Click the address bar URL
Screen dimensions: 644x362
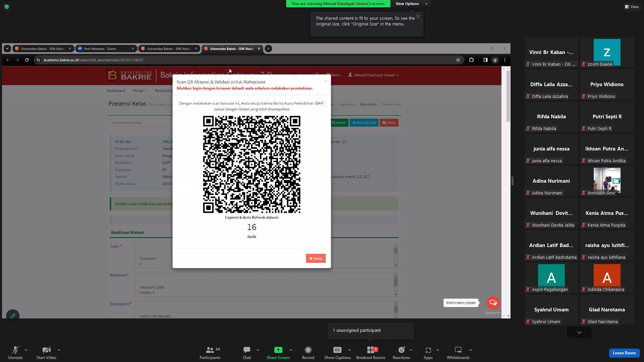tap(94, 60)
